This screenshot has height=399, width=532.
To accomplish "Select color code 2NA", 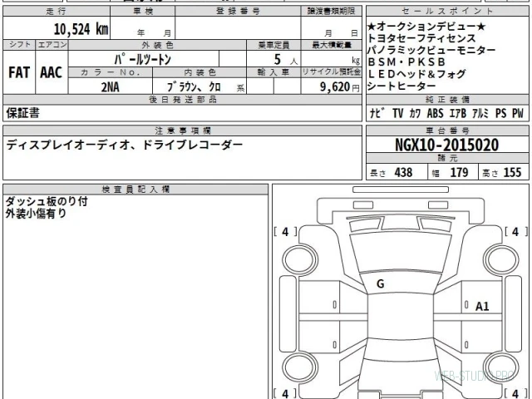I will tap(111, 87).
